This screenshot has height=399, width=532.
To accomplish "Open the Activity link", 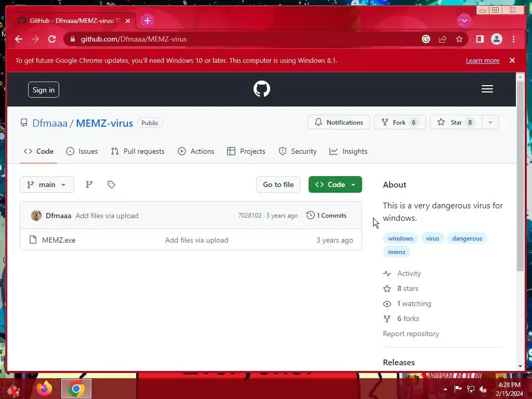I will click(x=403, y=273).
